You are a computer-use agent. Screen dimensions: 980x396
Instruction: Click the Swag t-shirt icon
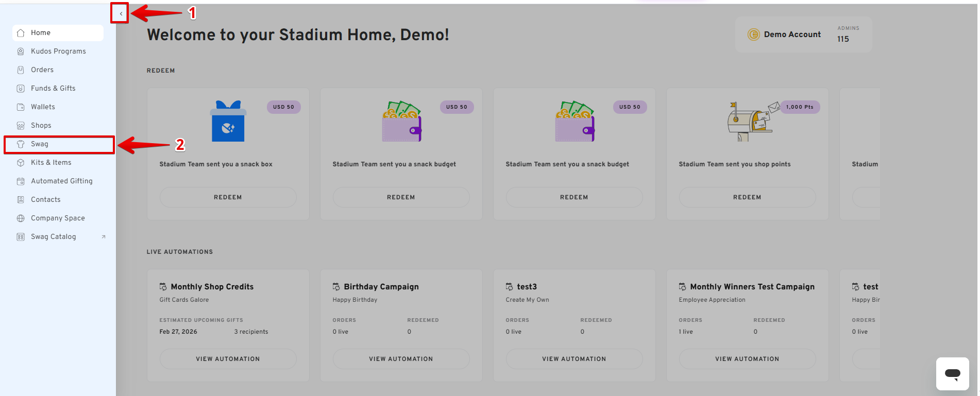click(21, 144)
